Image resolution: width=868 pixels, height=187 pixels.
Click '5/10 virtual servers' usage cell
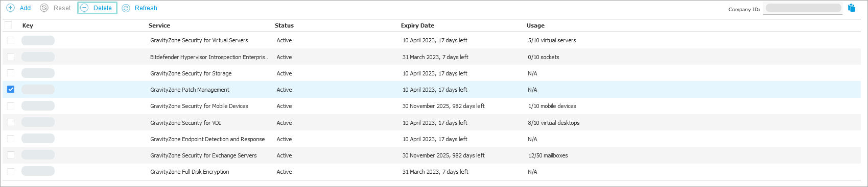[552, 40]
